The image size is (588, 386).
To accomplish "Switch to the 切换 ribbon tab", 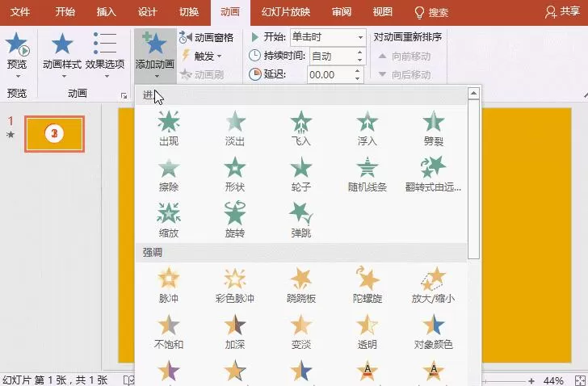I will pyautogui.click(x=189, y=12).
